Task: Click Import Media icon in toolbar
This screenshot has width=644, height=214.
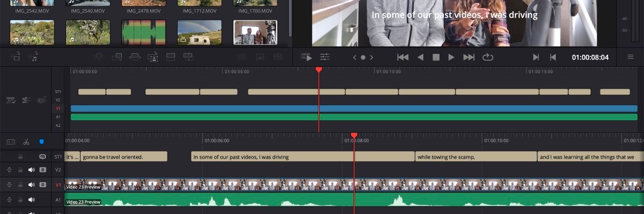Action: pyautogui.click(x=16, y=56)
